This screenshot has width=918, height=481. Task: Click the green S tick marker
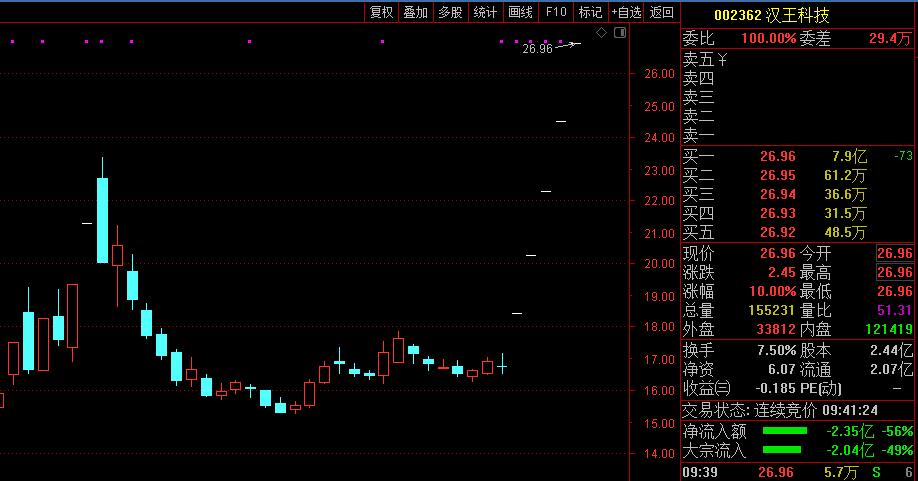tap(876, 472)
